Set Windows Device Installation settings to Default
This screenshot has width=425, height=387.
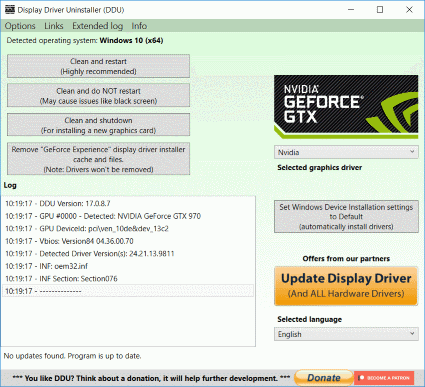click(x=346, y=217)
